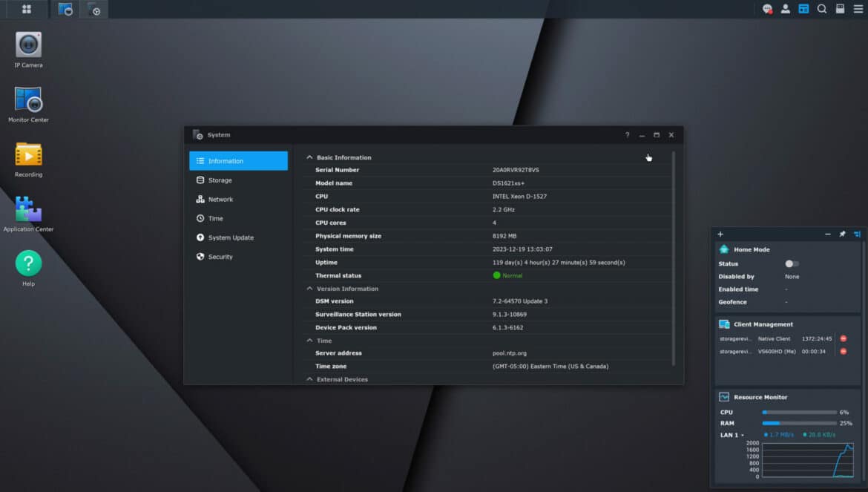This screenshot has height=492, width=868.
Task: Open the search magnifier icon
Action: pyautogui.click(x=822, y=9)
